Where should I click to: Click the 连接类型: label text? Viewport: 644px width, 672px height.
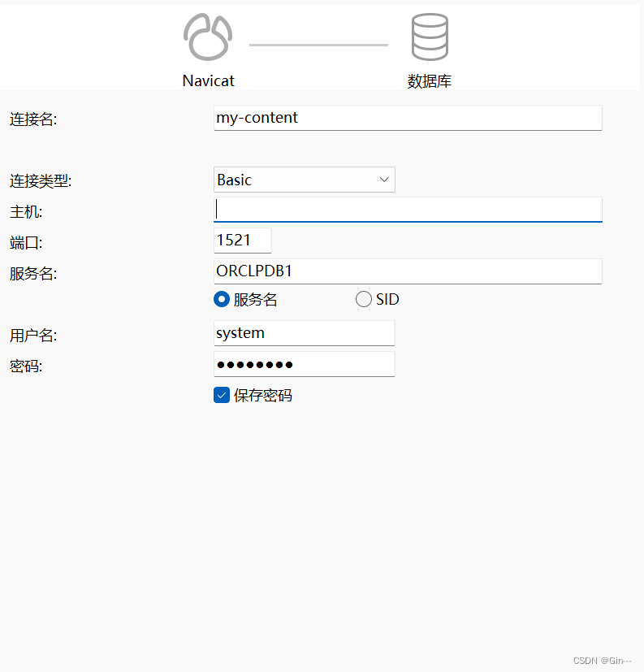41,181
